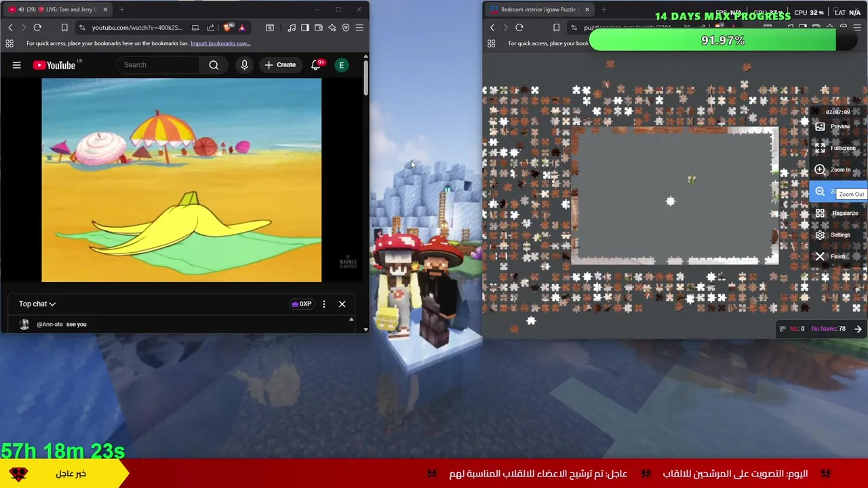This screenshot has width=868, height=488.
Task: Mute the Tom and Jerry tab audio icon
Action: click(x=20, y=9)
